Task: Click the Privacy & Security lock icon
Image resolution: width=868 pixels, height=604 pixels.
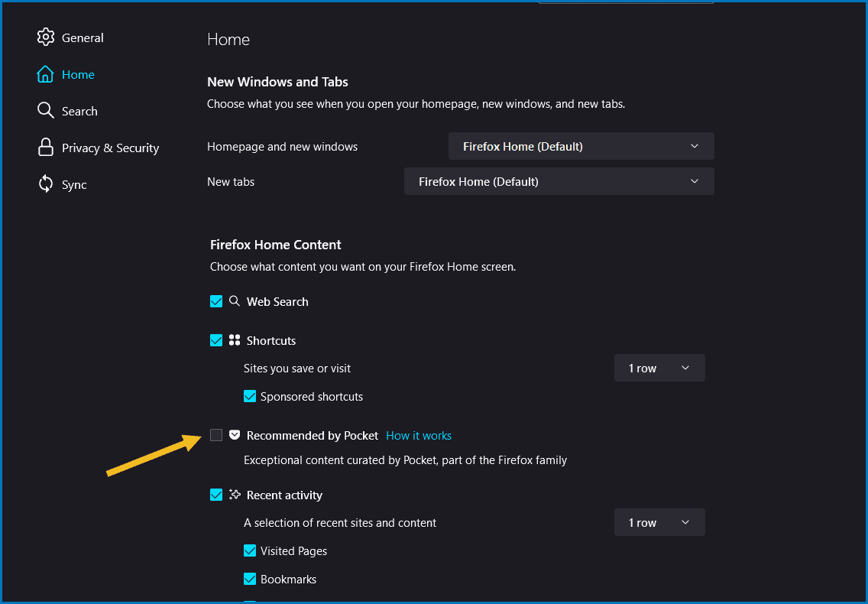Action: pos(46,148)
